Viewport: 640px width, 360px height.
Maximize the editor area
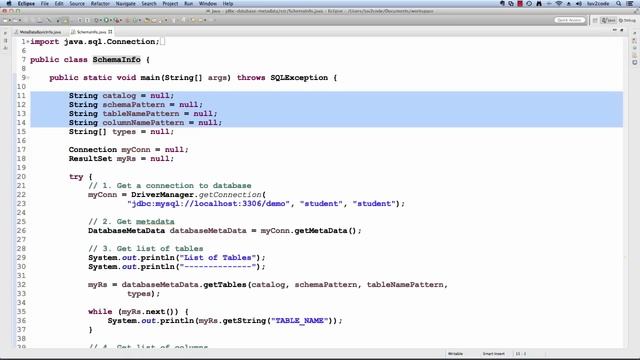[622, 30]
